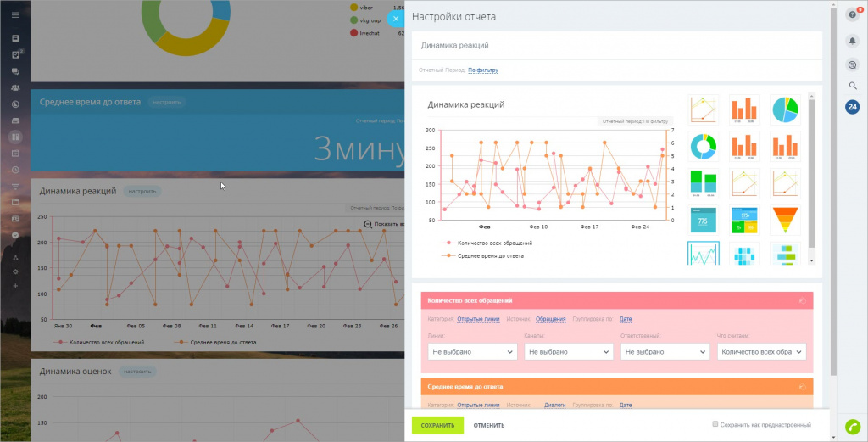Click the 'Настройки отчета' panel heading

454,17
